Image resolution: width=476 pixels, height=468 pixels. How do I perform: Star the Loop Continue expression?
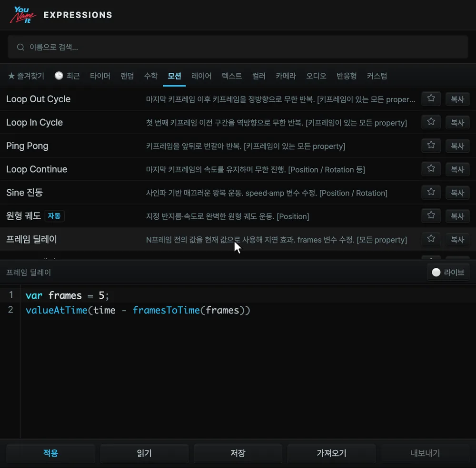coord(431,169)
